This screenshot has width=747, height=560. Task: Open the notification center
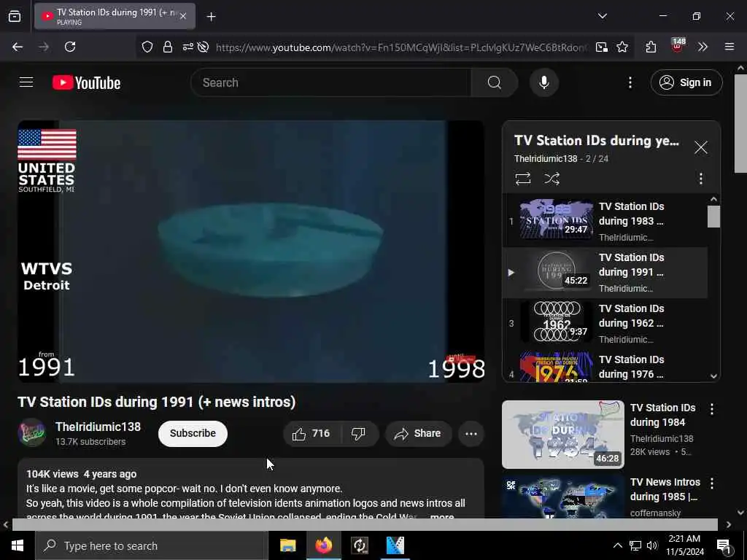[x=724, y=547]
